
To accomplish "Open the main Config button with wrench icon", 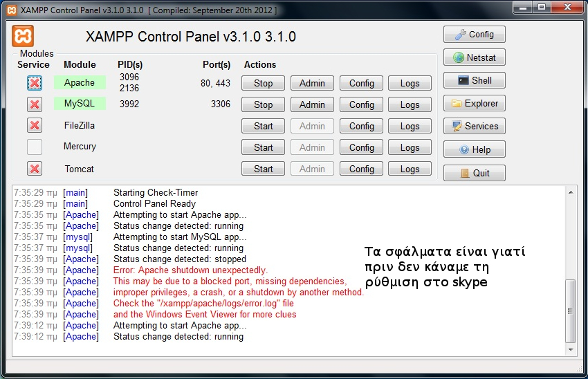I will pyautogui.click(x=475, y=35).
